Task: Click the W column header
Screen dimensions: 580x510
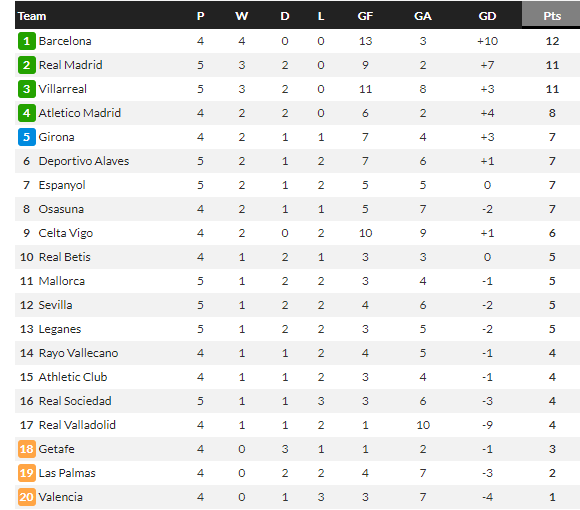Action: tap(242, 16)
